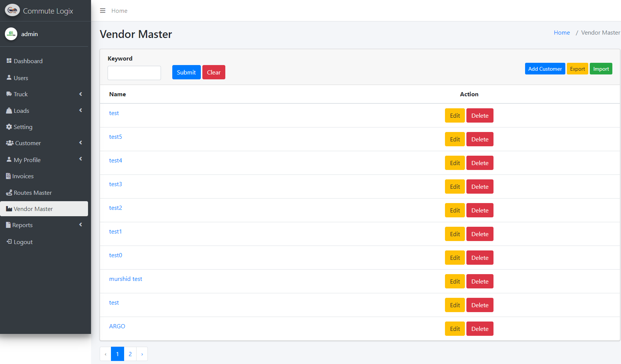Open the test5 vendor link
The height and width of the screenshot is (364, 621).
point(115,137)
